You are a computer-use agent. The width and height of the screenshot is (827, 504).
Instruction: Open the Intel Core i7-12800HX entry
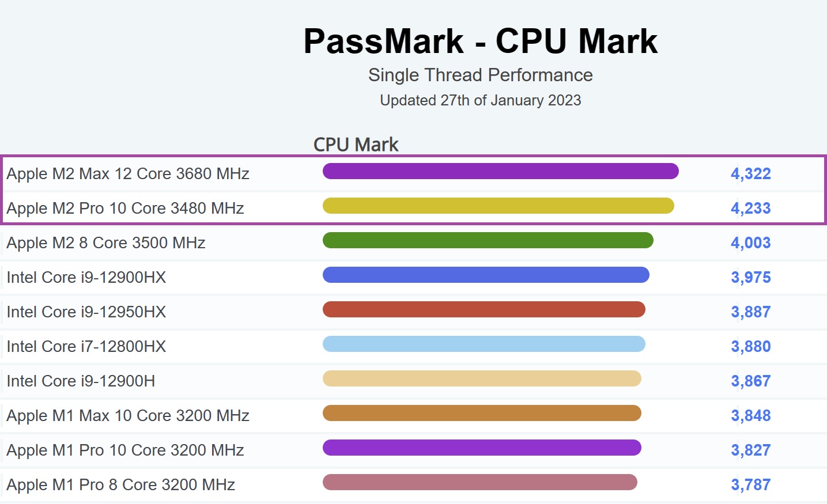86,346
